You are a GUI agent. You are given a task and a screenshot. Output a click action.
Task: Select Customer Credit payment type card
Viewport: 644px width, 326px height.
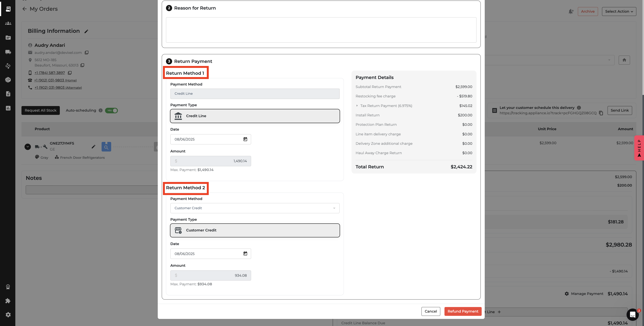click(x=255, y=230)
